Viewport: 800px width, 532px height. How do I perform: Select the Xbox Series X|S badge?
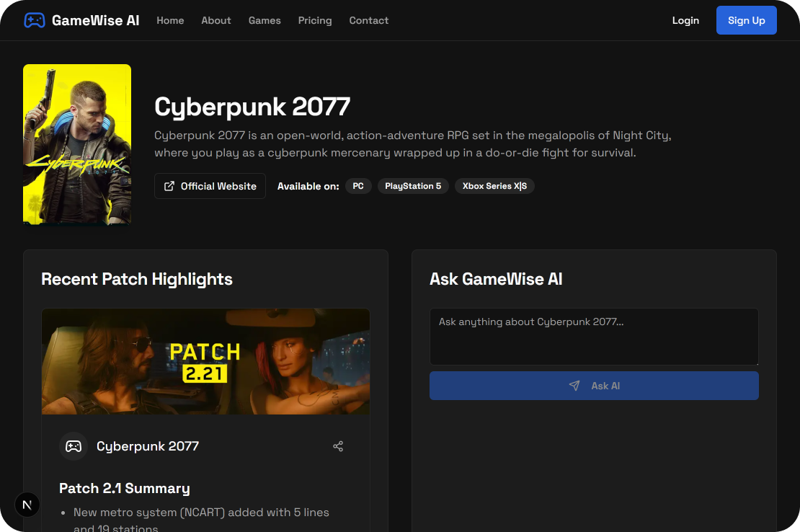(494, 186)
